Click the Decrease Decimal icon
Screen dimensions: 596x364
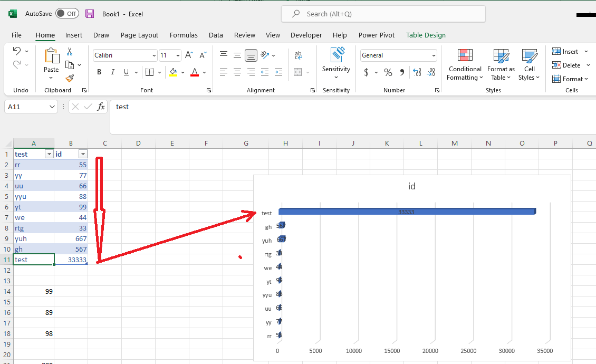[431, 72]
